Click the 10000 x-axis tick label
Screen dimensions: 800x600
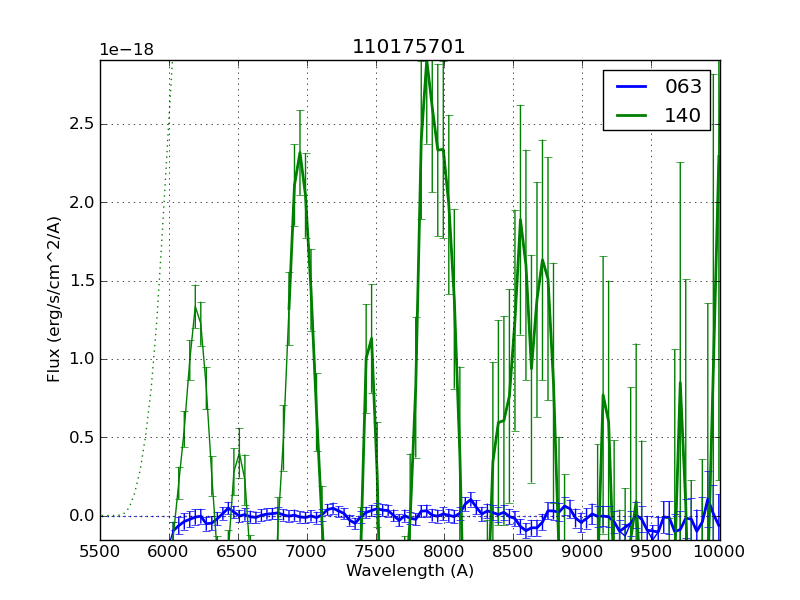(x=718, y=551)
